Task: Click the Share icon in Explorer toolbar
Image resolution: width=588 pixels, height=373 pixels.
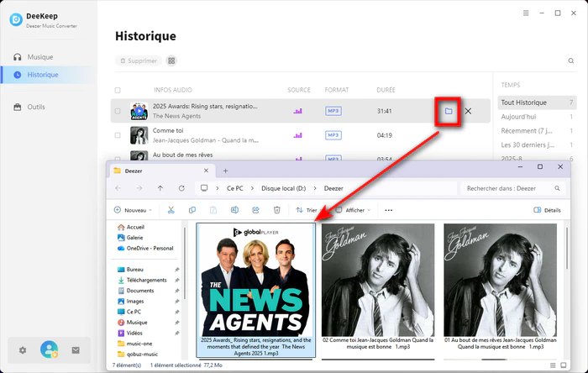Action: pyautogui.click(x=255, y=210)
